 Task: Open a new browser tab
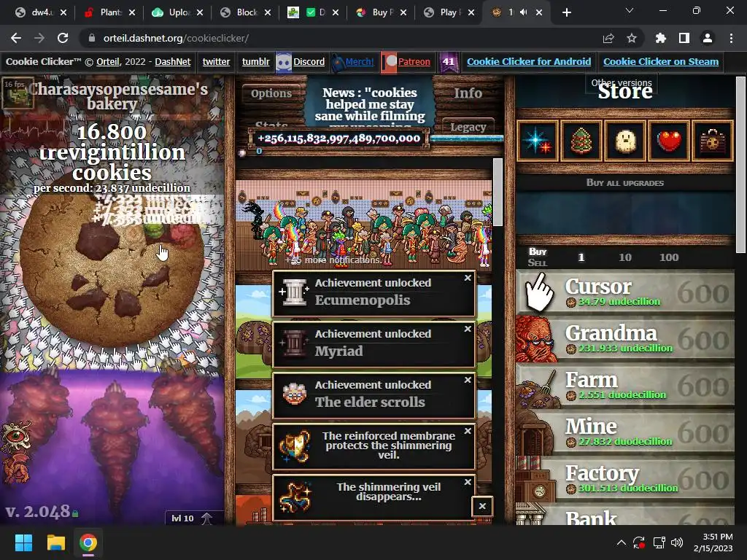tap(566, 12)
